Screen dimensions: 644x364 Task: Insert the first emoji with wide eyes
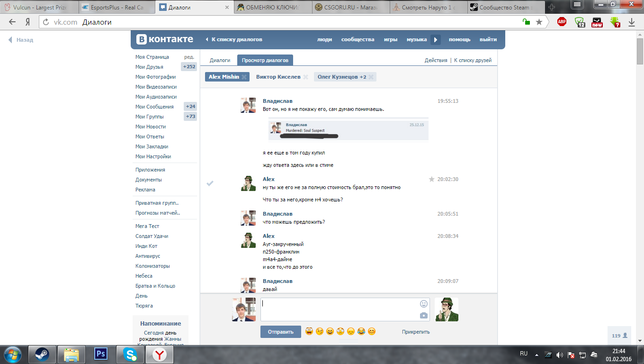(309, 332)
